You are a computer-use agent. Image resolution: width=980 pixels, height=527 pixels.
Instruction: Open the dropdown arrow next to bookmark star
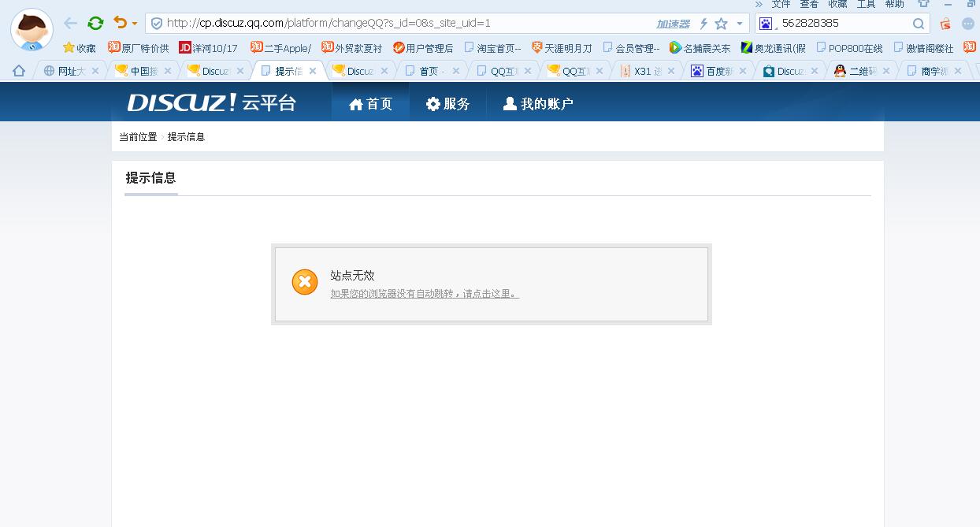pyautogui.click(x=740, y=24)
